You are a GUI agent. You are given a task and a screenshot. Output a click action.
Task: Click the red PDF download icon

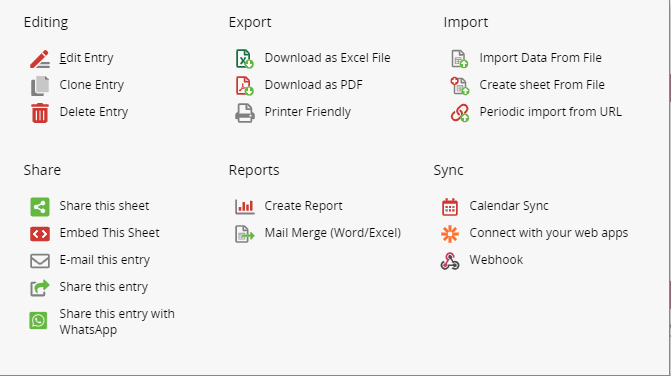(245, 86)
